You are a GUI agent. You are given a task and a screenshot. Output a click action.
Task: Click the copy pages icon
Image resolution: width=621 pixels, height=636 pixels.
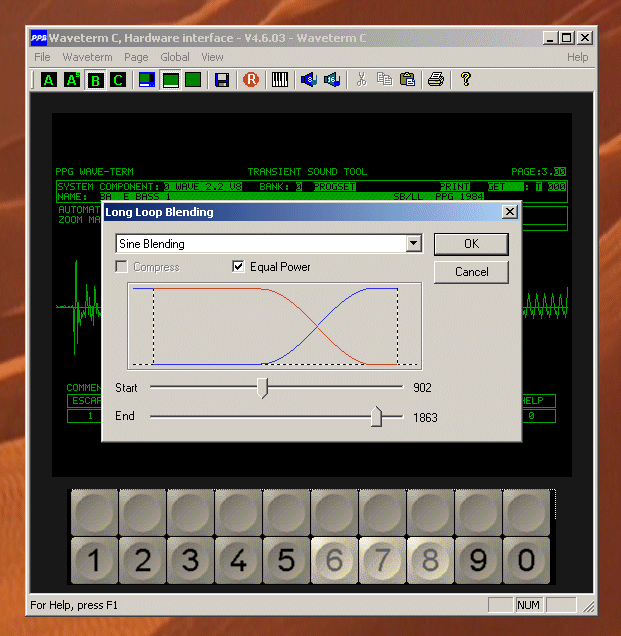384,80
